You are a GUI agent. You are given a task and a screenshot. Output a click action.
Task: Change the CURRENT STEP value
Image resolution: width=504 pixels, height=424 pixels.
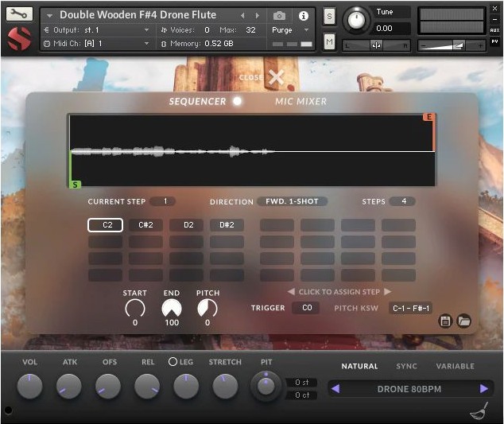163,201
